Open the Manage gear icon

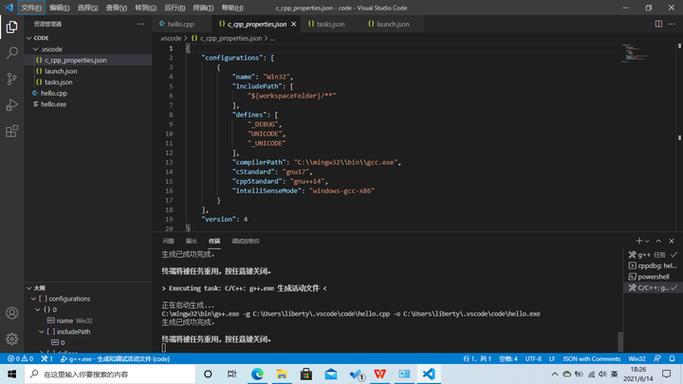click(12, 339)
